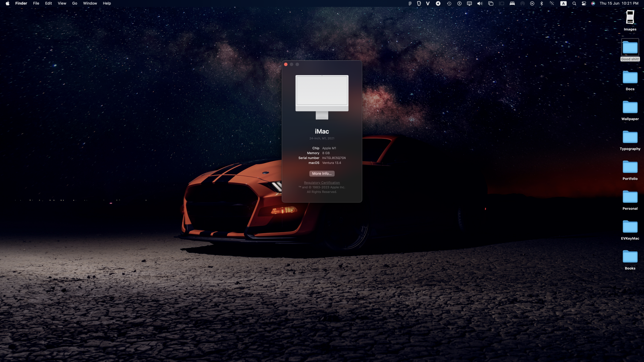Viewport: 644px width, 362px height.
Task: Select the Images file on desktop
Action: [x=630, y=18]
